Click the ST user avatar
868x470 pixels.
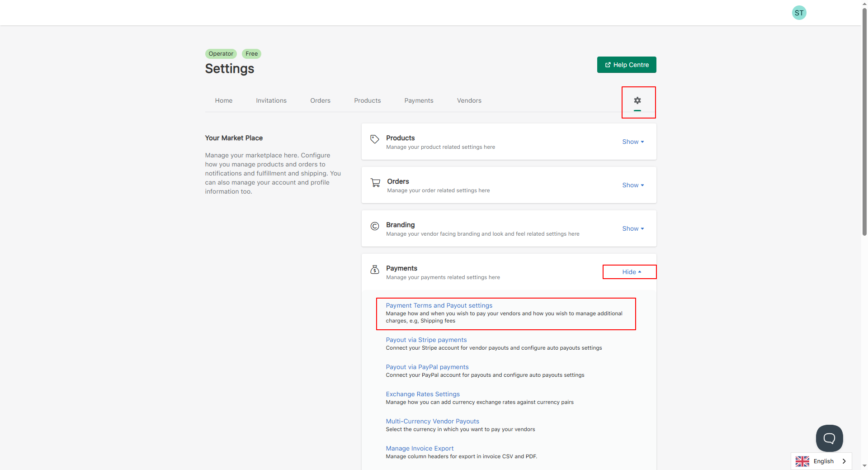[x=799, y=13]
